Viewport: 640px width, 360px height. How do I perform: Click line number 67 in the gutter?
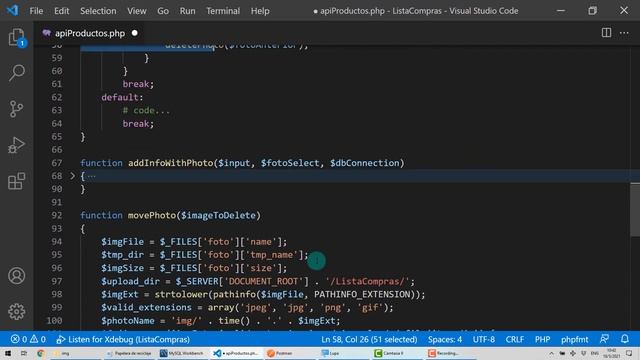point(57,163)
